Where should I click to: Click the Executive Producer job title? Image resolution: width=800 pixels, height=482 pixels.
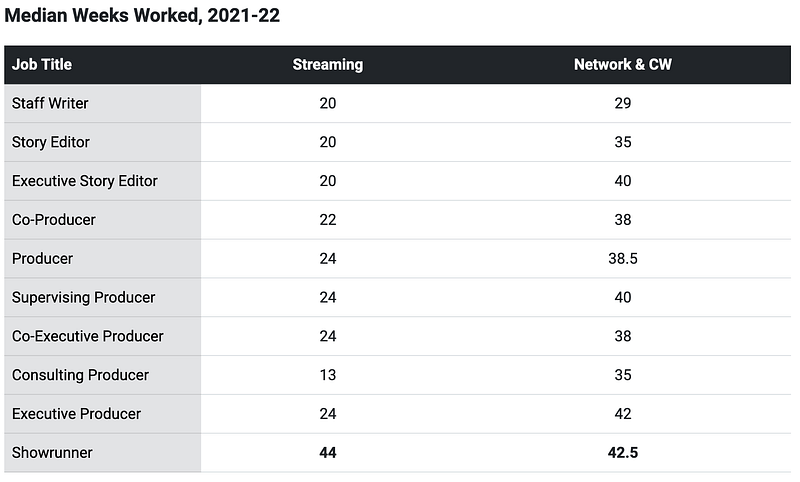click(76, 414)
